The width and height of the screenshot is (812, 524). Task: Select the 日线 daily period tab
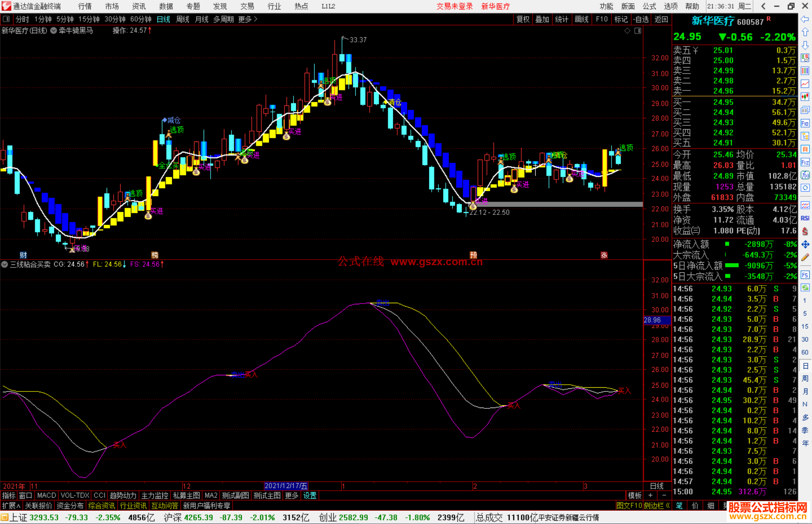[164, 19]
